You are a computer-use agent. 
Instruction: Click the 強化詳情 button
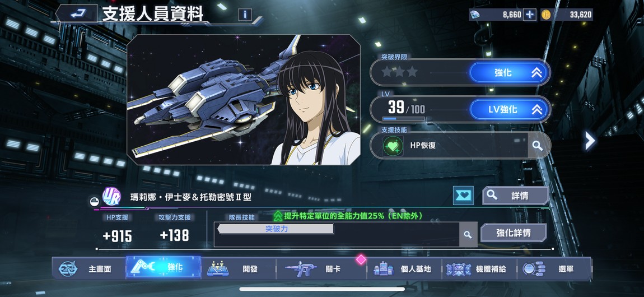[514, 233]
